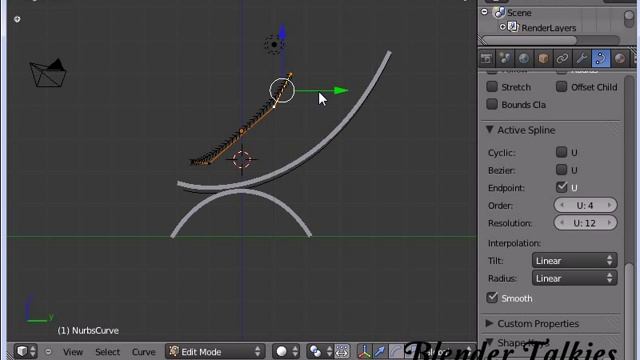This screenshot has width=640, height=360.
Task: Select the lamp object in viewport
Action: click(274, 44)
